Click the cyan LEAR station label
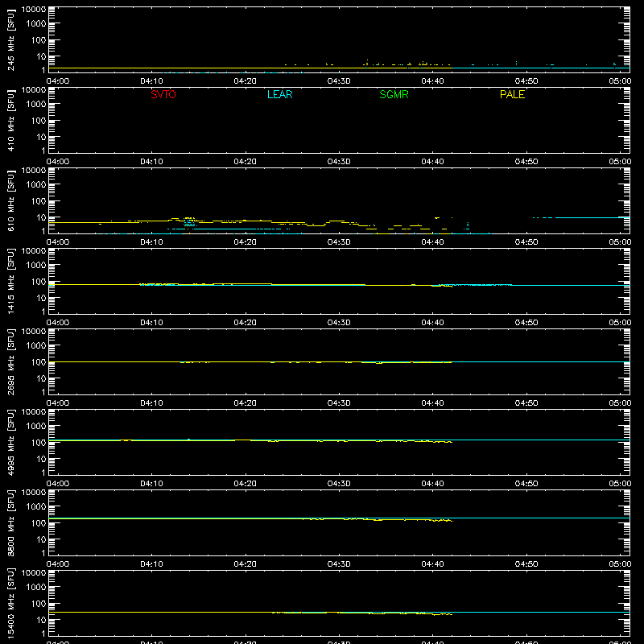The height and width of the screenshot is (644, 644). [x=279, y=94]
